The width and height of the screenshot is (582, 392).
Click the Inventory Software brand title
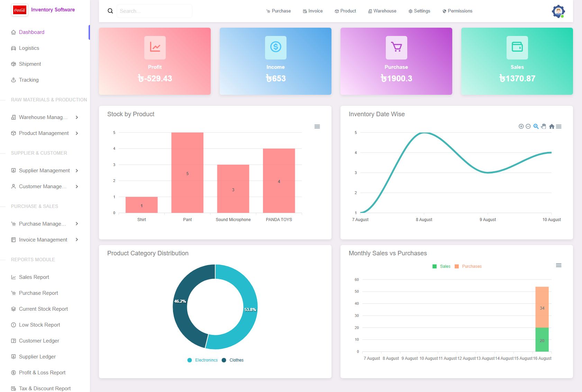53,10
